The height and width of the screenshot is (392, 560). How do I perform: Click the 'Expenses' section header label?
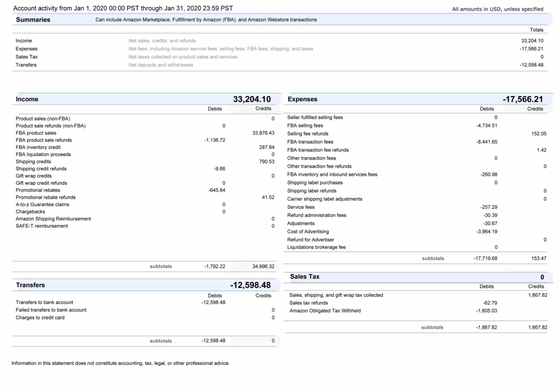pyautogui.click(x=303, y=99)
